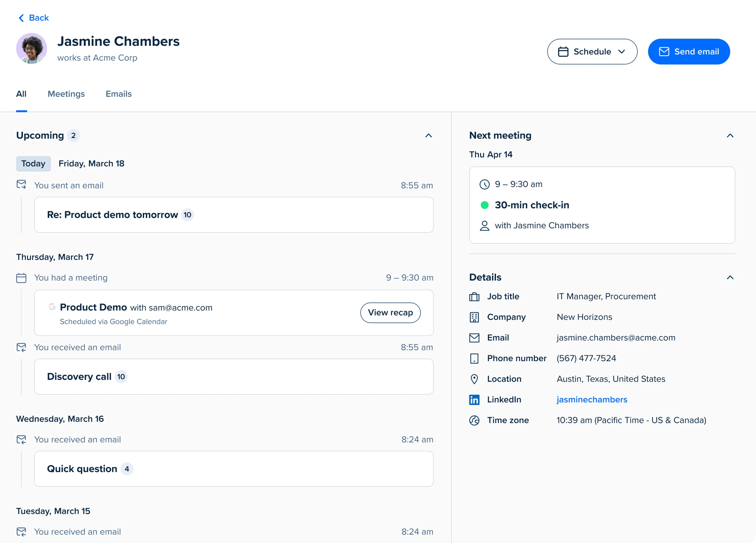Switch to the Meetings tab
756x543 pixels.
66,94
